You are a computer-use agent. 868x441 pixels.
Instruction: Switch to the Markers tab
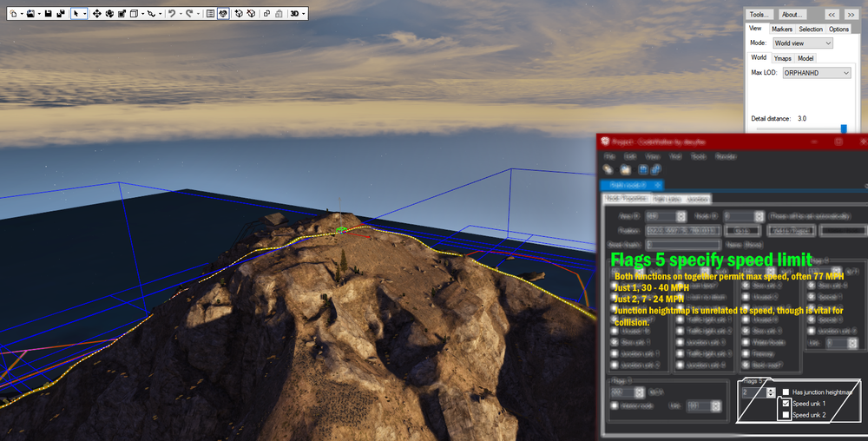pos(782,29)
